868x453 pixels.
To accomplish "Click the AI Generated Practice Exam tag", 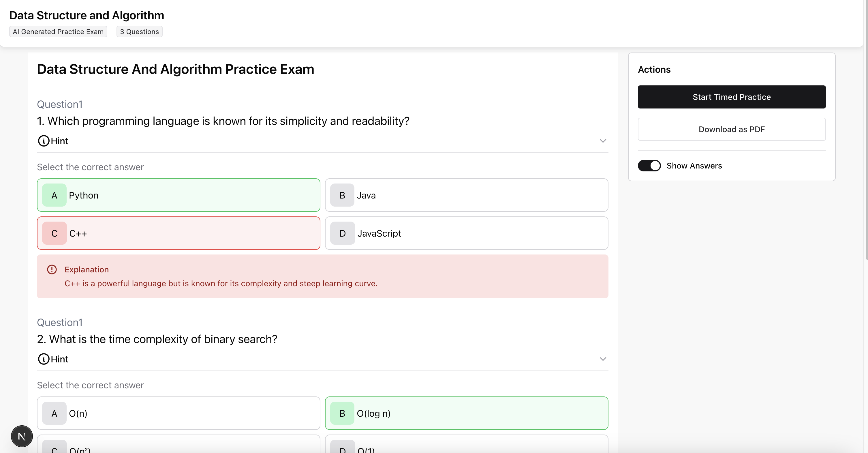I will click(58, 32).
